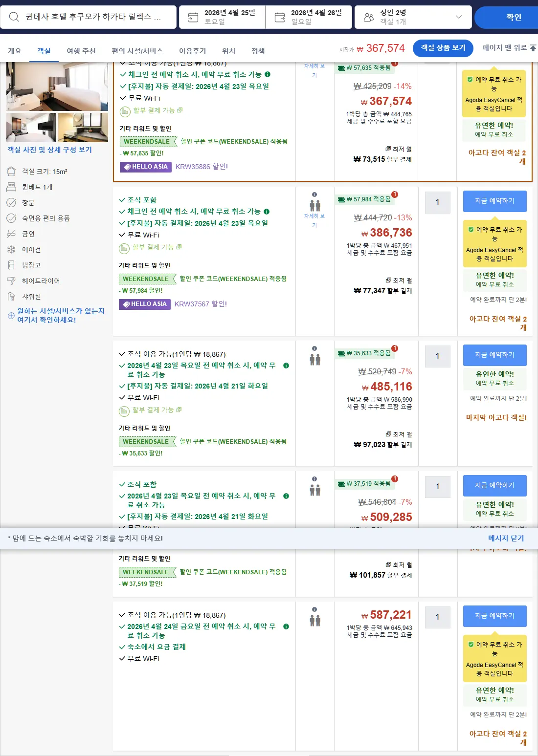
Task: Open room quantity dropdown for the ₩587,221 offer
Action: click(x=438, y=617)
